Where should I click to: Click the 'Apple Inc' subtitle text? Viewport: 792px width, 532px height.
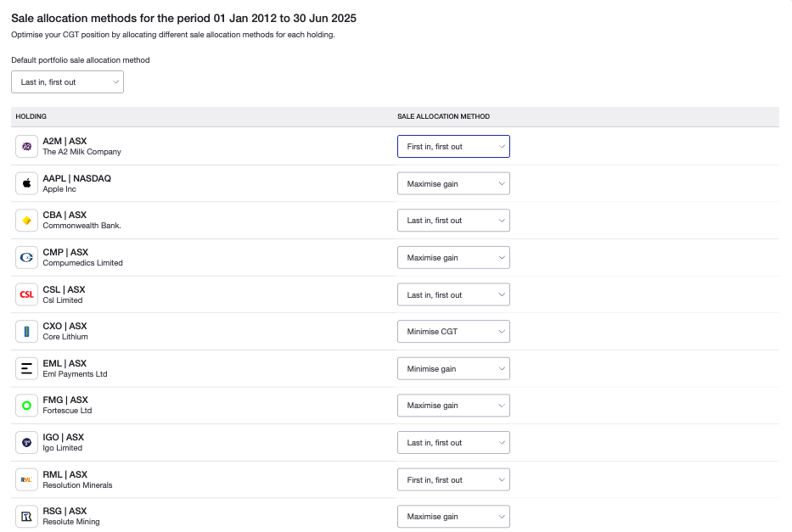pyautogui.click(x=59, y=188)
